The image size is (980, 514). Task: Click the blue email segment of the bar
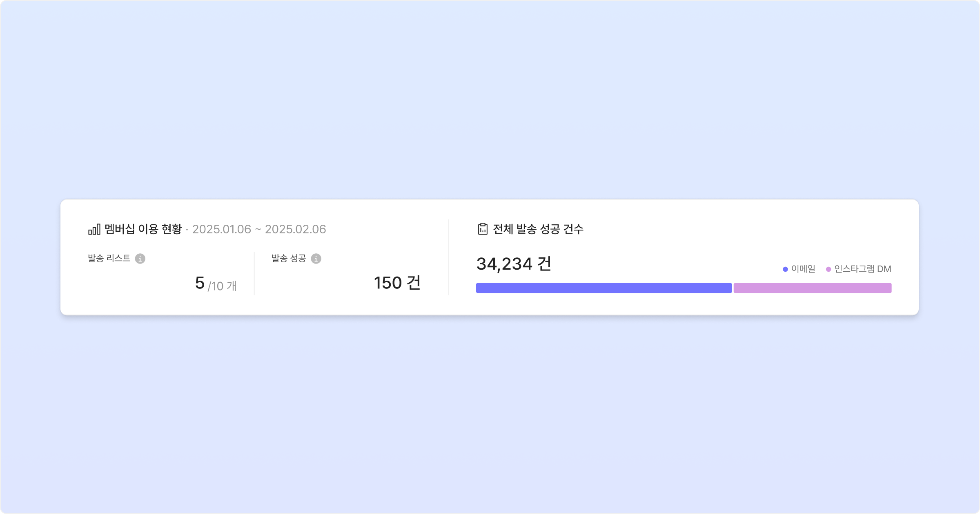coord(604,288)
